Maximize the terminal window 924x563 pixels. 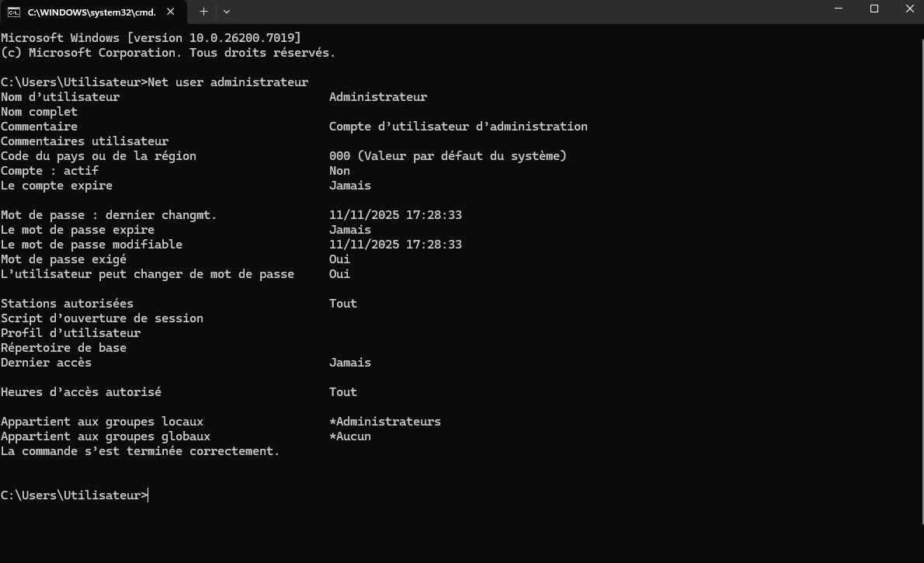(x=874, y=9)
